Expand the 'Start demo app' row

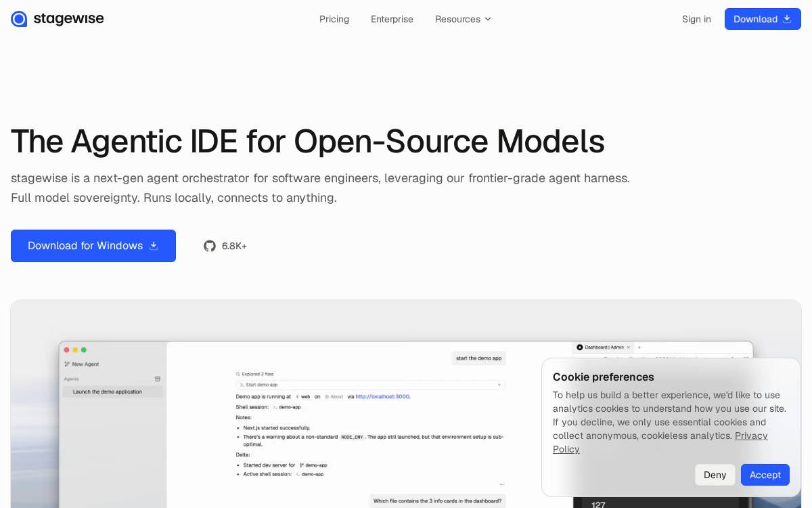coord(370,385)
